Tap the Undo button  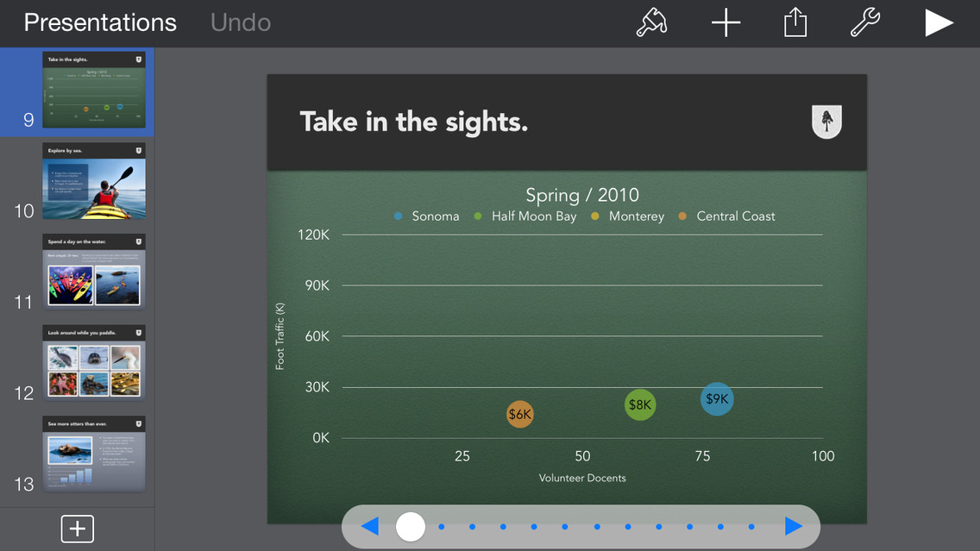(241, 22)
